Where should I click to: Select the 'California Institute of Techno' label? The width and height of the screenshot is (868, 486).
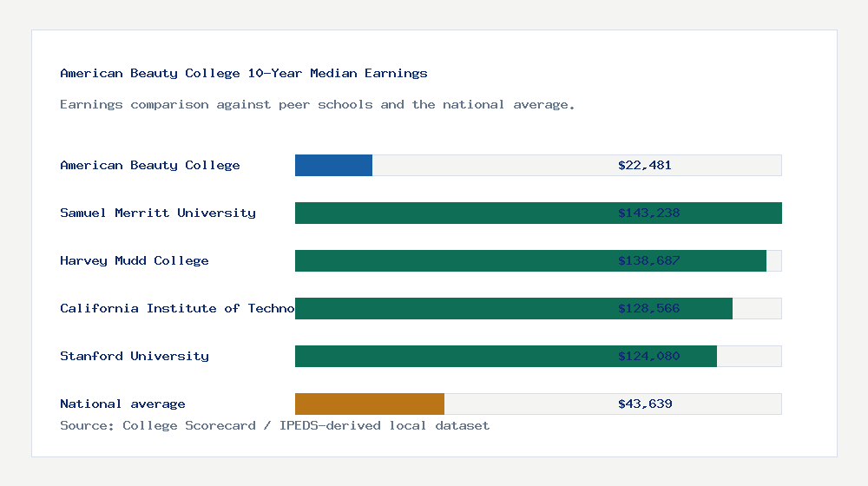tap(177, 308)
